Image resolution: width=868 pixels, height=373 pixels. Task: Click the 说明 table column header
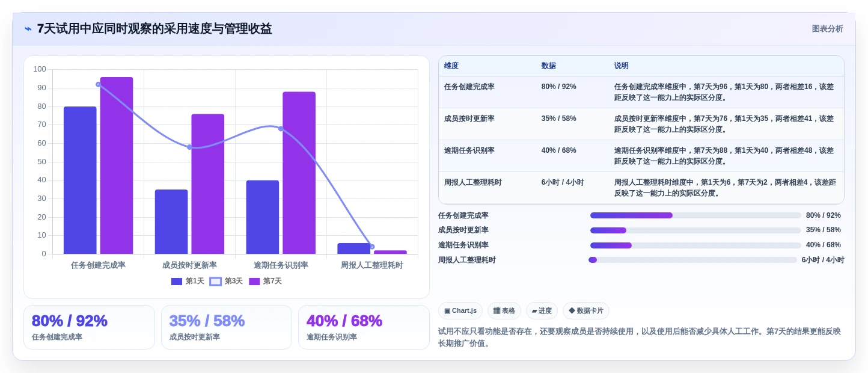click(x=622, y=66)
